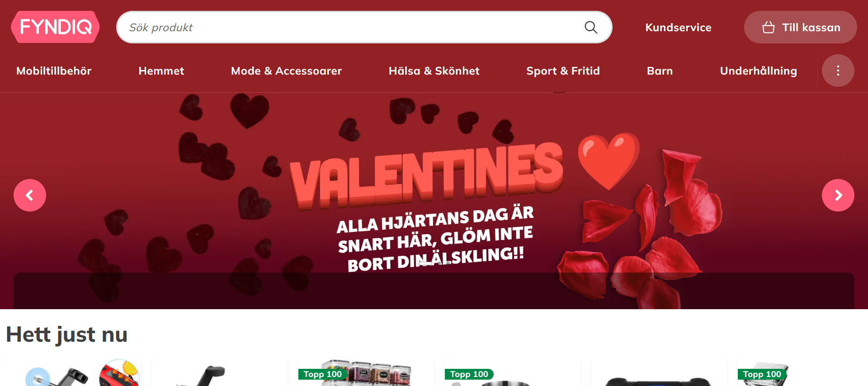Click the magnifying glass search icon

[x=591, y=27]
